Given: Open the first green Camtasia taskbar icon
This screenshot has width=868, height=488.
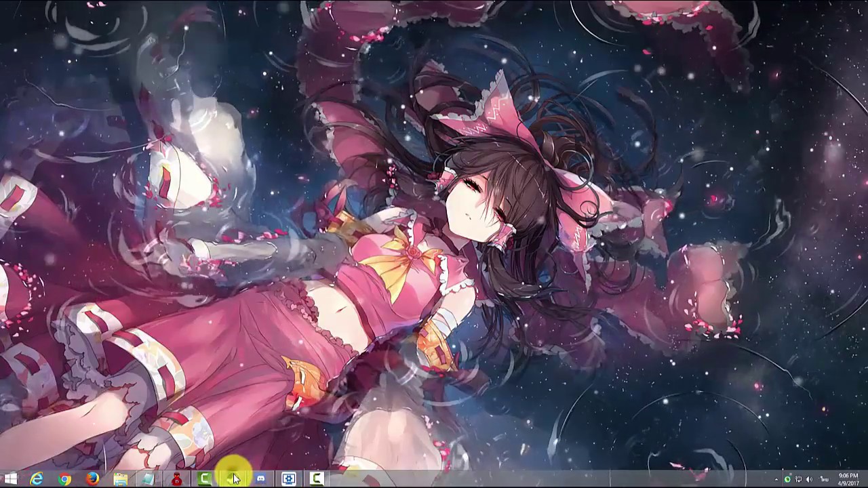Looking at the screenshot, I should click(204, 479).
